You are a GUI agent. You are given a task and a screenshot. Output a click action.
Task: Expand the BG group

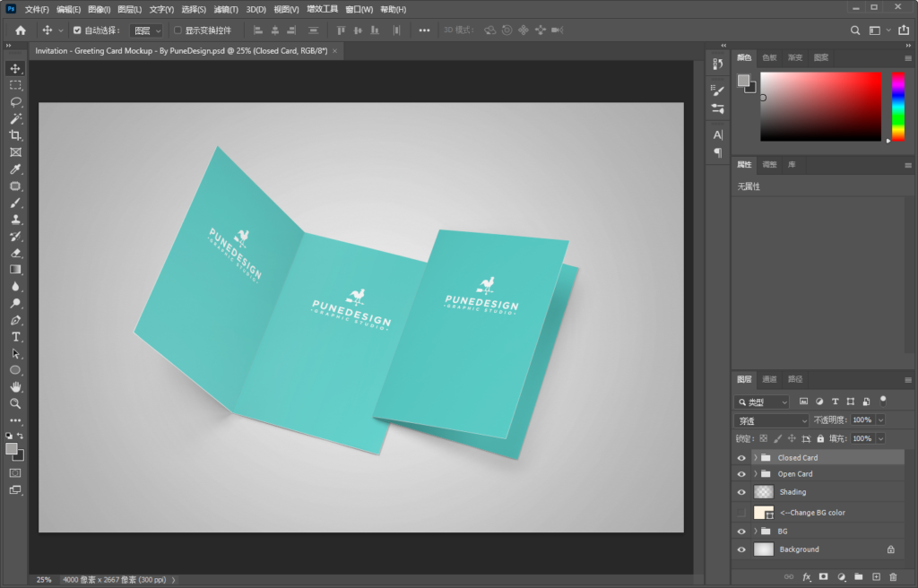click(x=755, y=532)
